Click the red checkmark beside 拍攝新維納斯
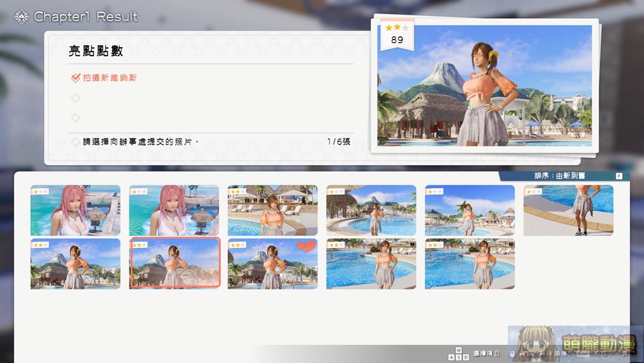The image size is (644, 363). point(75,78)
